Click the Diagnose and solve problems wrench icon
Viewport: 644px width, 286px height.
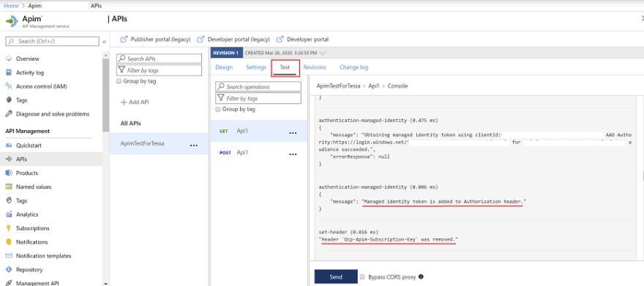(x=9, y=113)
